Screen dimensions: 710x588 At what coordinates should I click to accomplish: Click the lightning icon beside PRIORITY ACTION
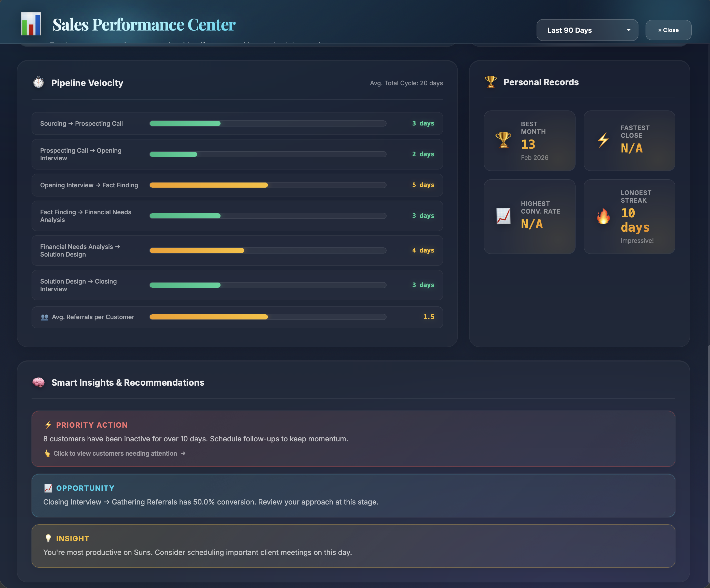48,425
